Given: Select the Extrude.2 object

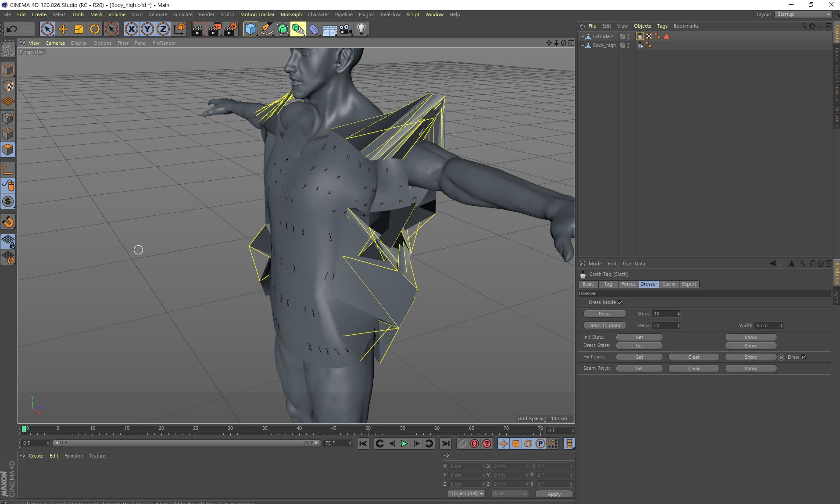Looking at the screenshot, I should click(603, 36).
